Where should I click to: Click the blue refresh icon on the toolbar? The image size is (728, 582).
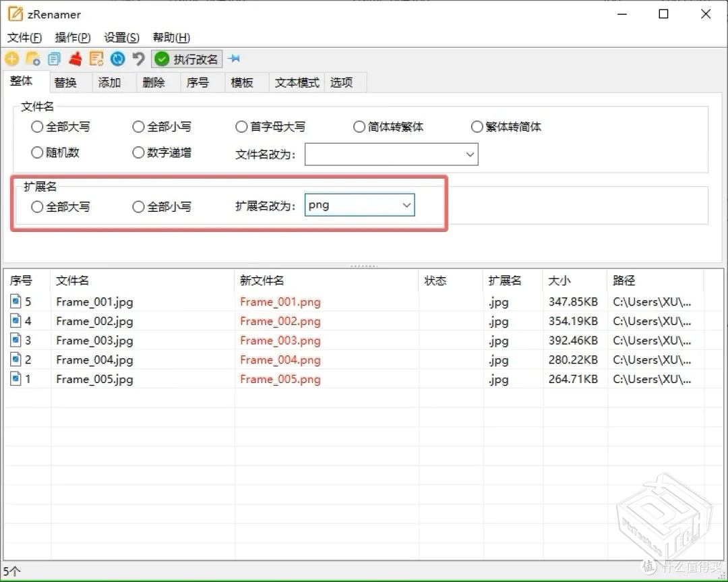[x=117, y=59]
